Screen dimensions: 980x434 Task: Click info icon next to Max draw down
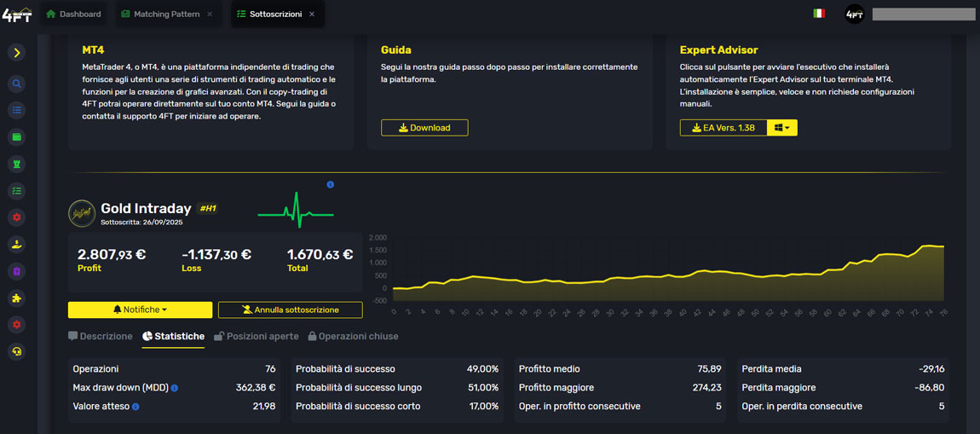pos(175,388)
